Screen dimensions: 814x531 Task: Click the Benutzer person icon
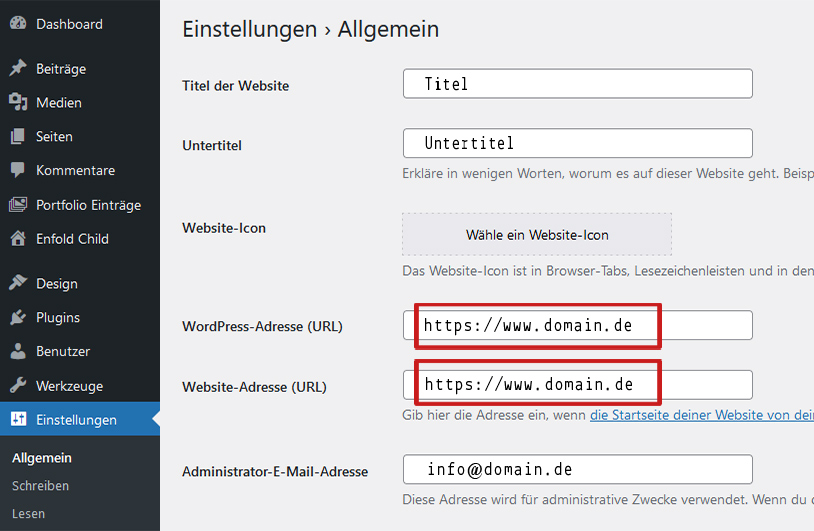click(x=18, y=351)
